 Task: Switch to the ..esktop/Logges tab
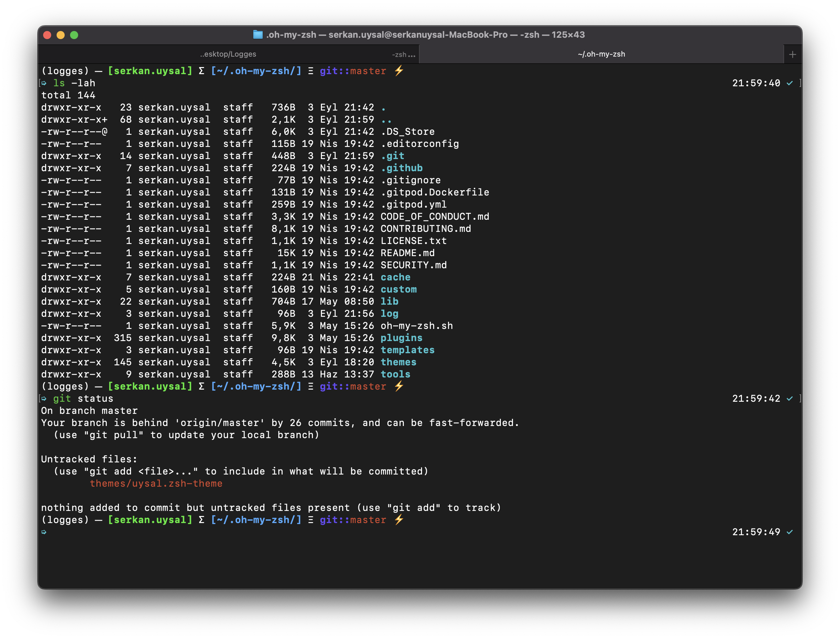228,54
